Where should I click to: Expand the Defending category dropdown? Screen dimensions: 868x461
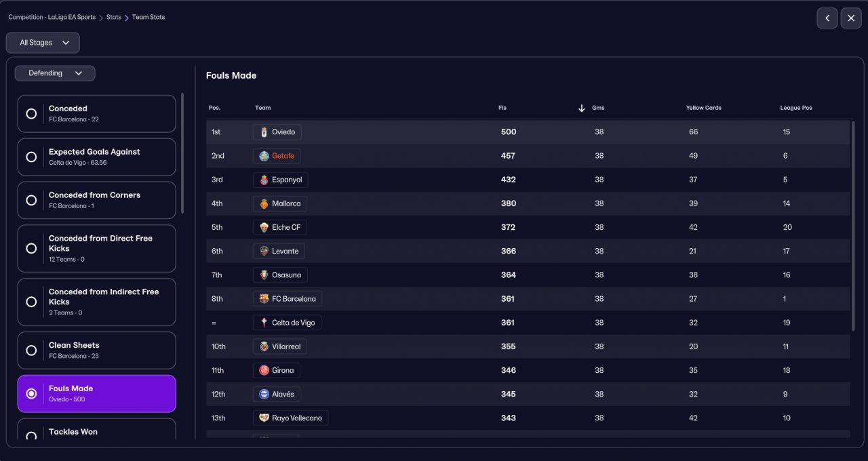coord(55,73)
